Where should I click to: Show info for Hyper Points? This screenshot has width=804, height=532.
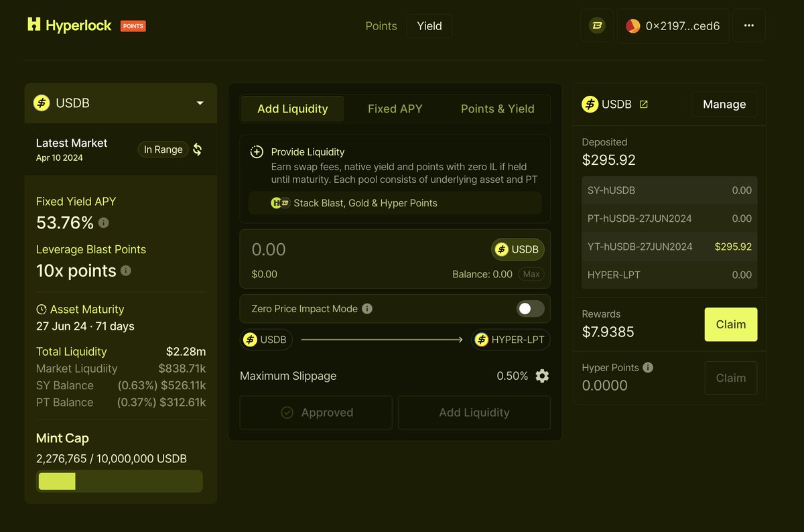pyautogui.click(x=648, y=367)
